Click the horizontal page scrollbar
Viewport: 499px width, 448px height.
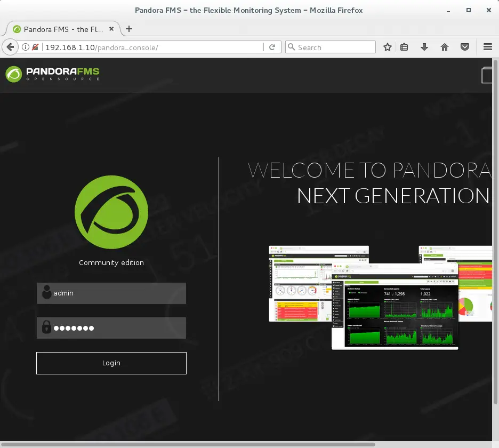tap(188, 444)
